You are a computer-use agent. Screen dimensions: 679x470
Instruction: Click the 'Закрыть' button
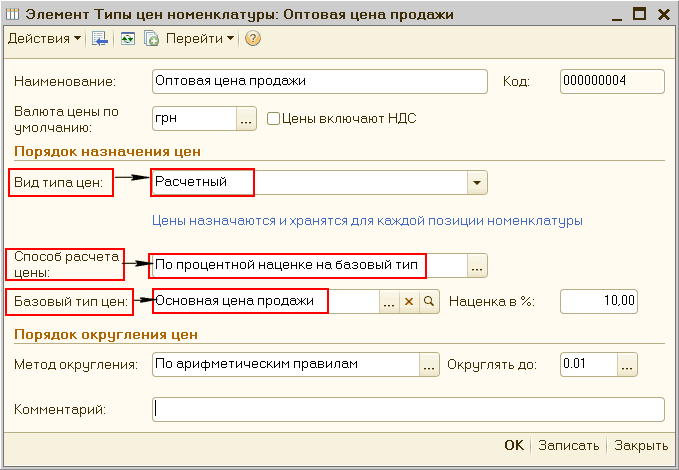pyautogui.click(x=641, y=446)
